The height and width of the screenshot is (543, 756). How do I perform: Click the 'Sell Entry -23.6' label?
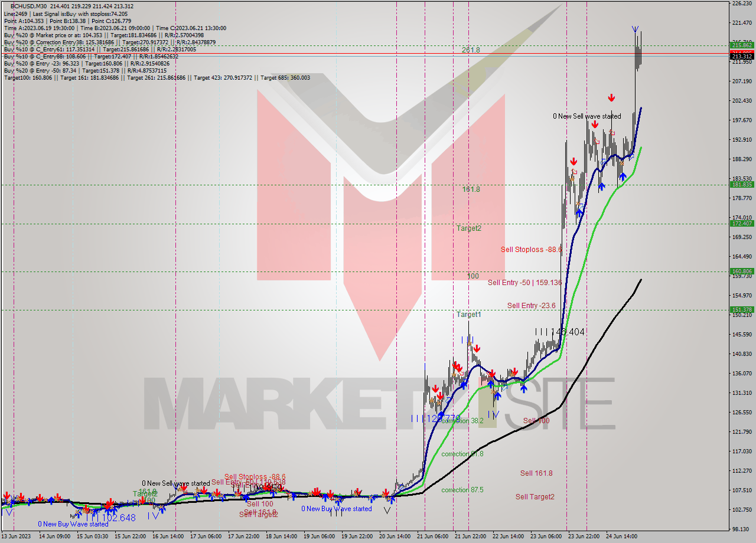coord(532,305)
